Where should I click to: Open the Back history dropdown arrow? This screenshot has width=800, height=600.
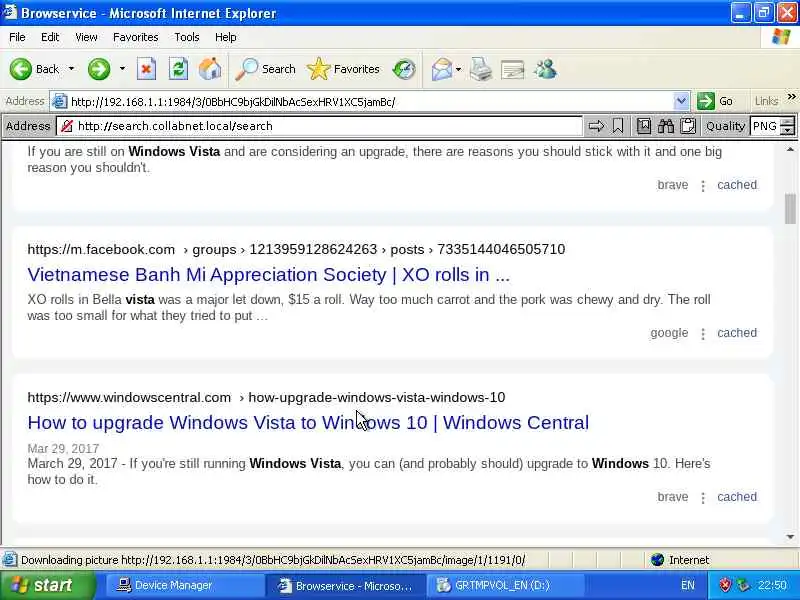click(x=71, y=69)
